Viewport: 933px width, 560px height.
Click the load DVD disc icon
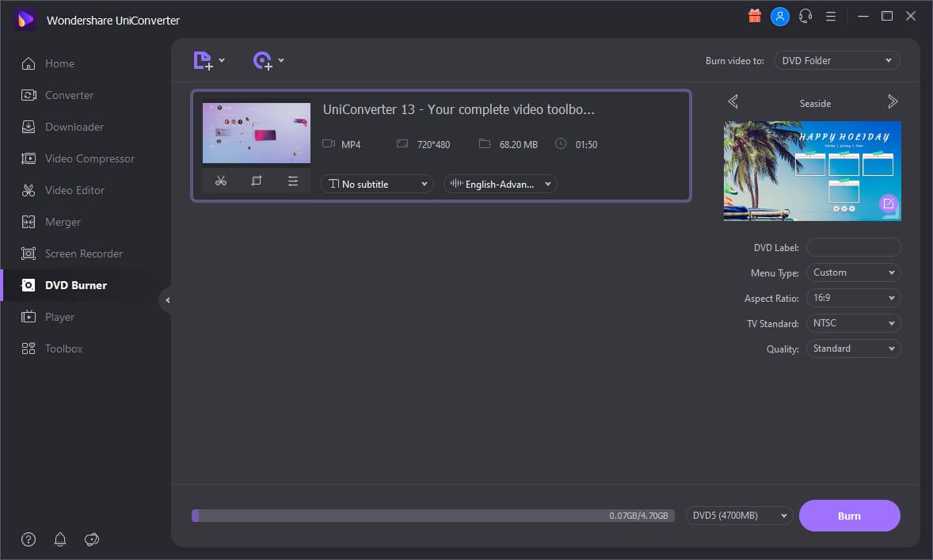click(262, 61)
